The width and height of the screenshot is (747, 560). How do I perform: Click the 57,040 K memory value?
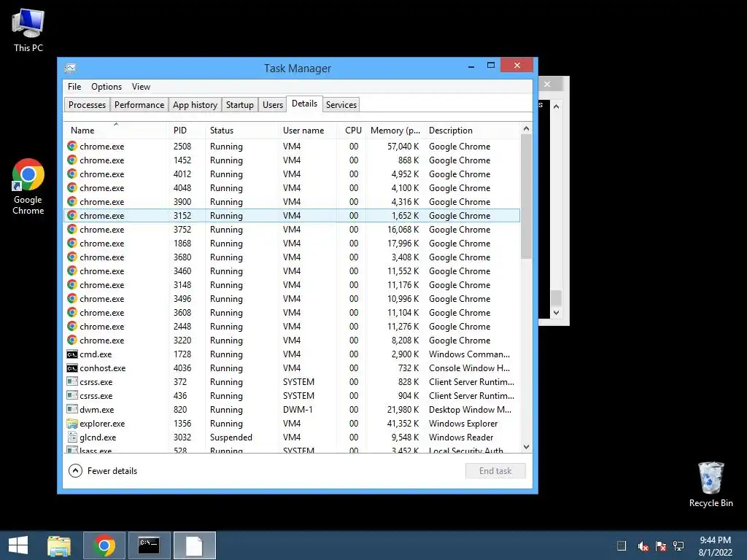point(403,146)
